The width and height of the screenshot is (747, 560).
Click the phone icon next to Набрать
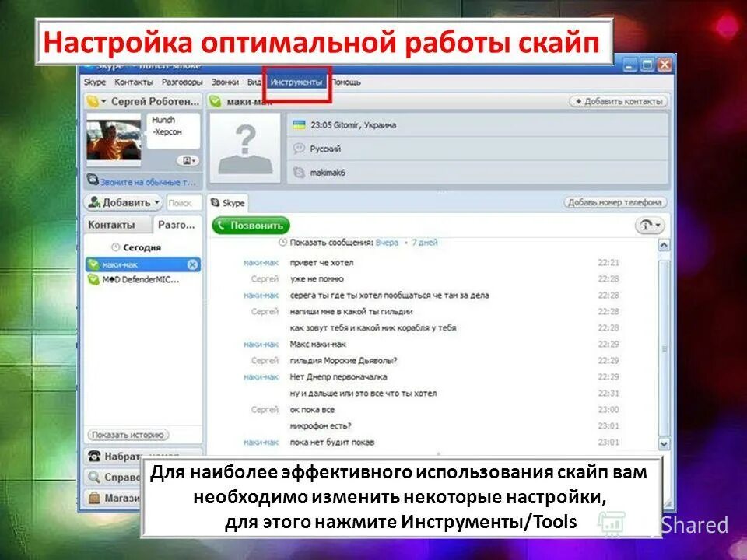[94, 457]
